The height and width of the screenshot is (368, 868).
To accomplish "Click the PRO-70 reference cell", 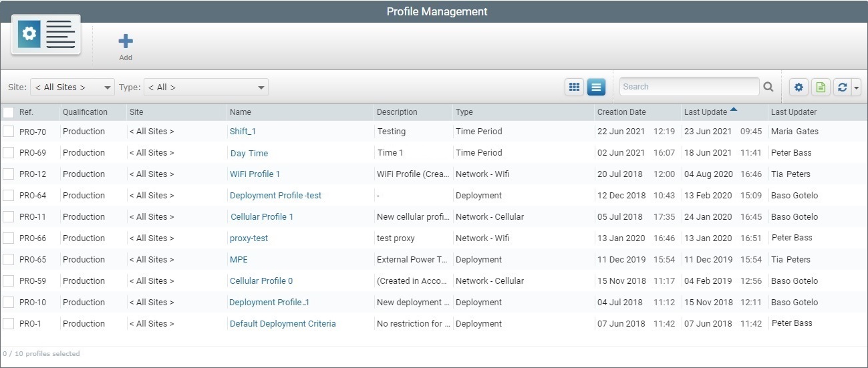I will [x=33, y=132].
